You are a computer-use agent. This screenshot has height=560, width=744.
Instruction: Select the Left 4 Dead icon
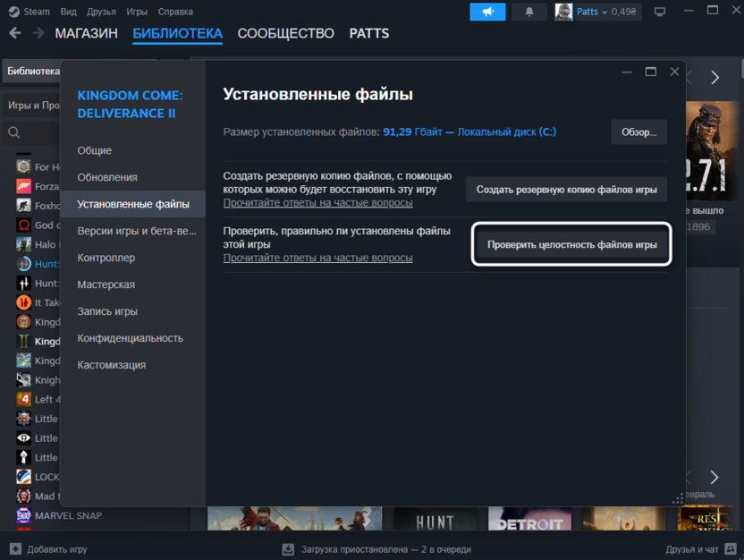tap(24, 399)
